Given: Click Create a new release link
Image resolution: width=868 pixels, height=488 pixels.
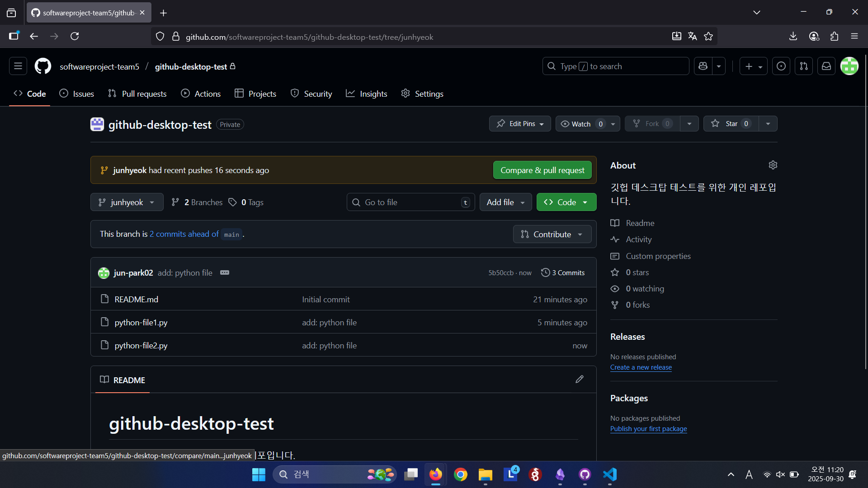Looking at the screenshot, I should (641, 367).
